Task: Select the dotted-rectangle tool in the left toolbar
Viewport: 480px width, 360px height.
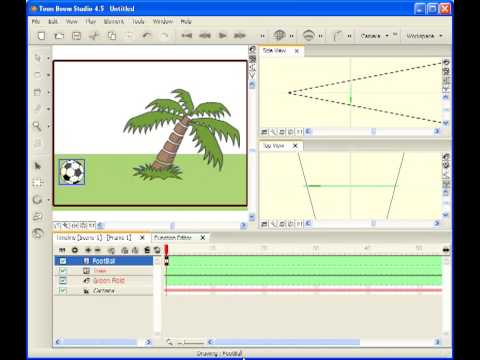Action: (37, 182)
